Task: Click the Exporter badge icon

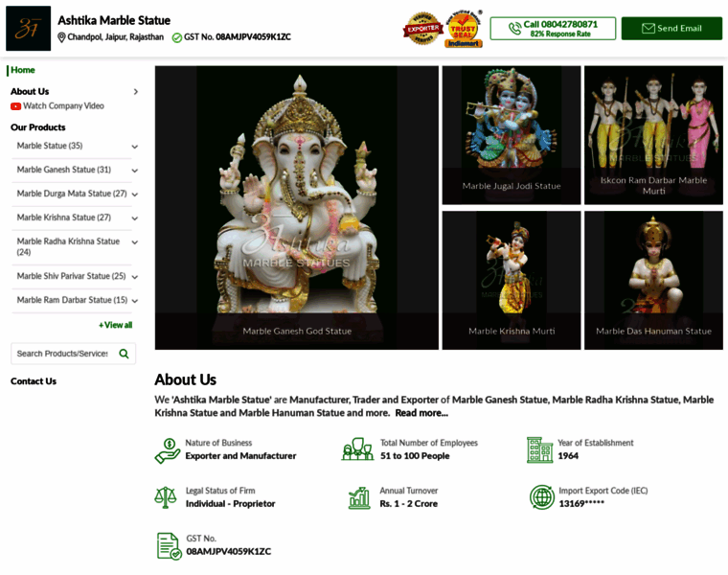Action: click(421, 29)
